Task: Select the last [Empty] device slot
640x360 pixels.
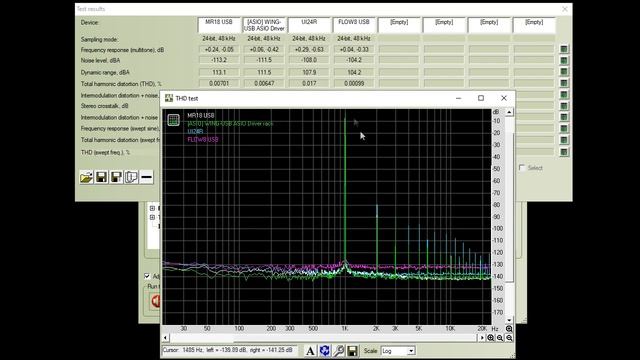Action: click(x=534, y=25)
